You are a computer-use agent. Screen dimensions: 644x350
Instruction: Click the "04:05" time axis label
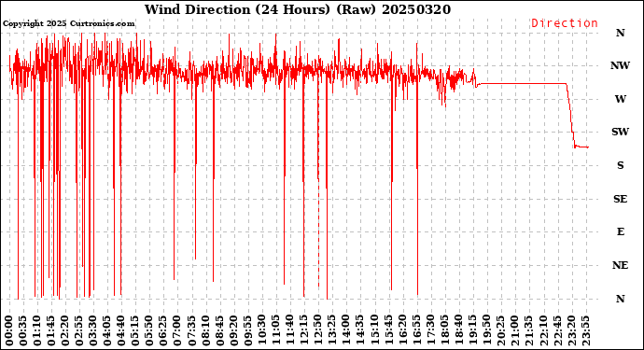pos(107,331)
